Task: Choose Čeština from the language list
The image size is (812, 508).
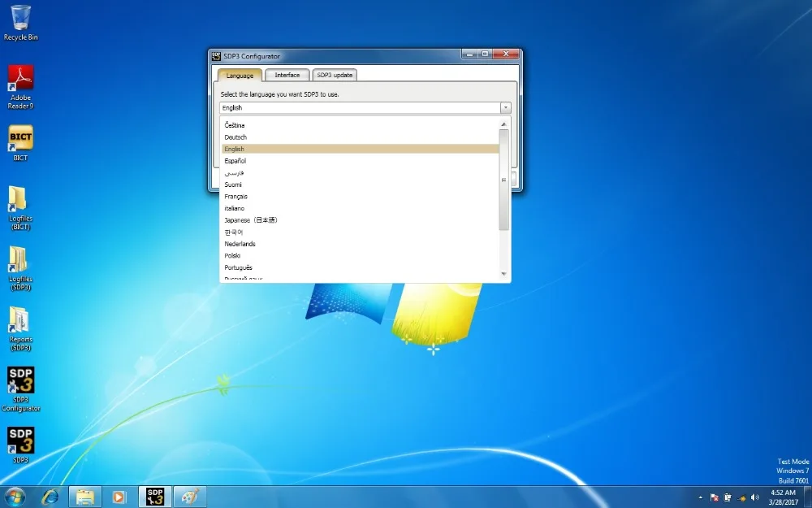Action: coord(360,125)
